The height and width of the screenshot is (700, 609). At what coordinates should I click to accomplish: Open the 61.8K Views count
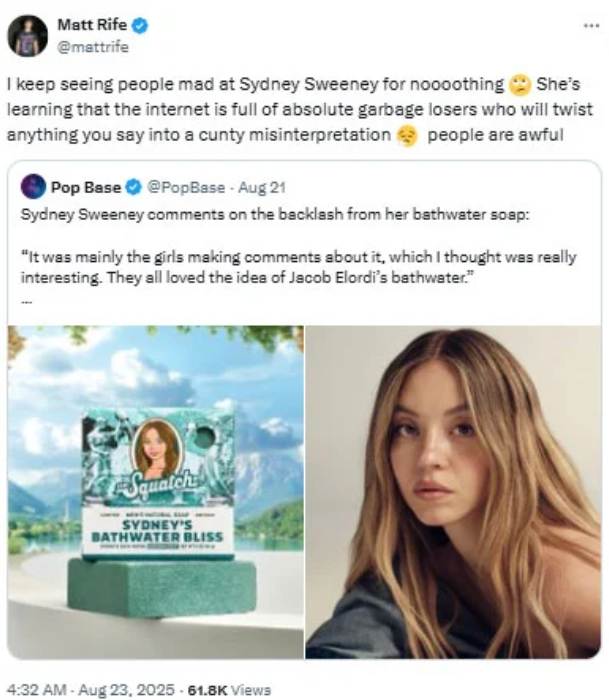tap(229, 689)
